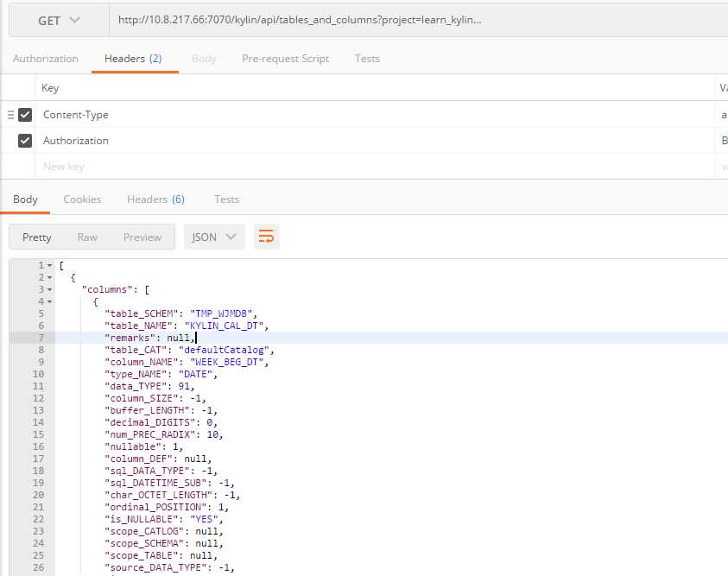Image resolution: width=728 pixels, height=576 pixels.
Task: Click the "scope_TABLE" line
Action: click(161, 555)
